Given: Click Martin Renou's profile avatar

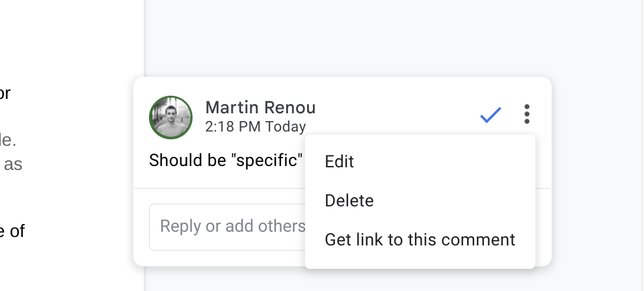Looking at the screenshot, I should pos(170,118).
